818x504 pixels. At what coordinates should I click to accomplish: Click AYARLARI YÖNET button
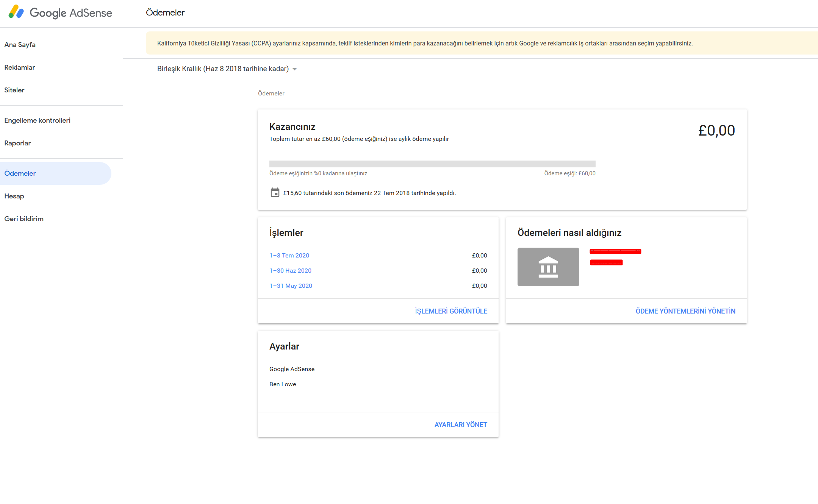(460, 425)
